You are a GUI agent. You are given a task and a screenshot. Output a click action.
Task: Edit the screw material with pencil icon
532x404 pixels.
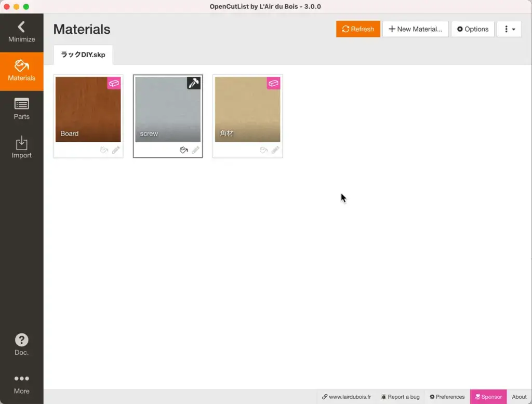click(196, 150)
